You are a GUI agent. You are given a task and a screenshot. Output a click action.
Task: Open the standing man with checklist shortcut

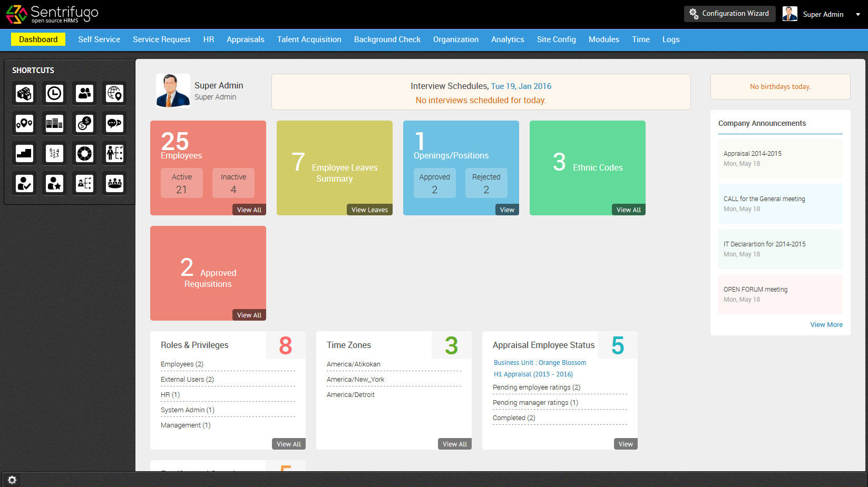[x=114, y=154]
